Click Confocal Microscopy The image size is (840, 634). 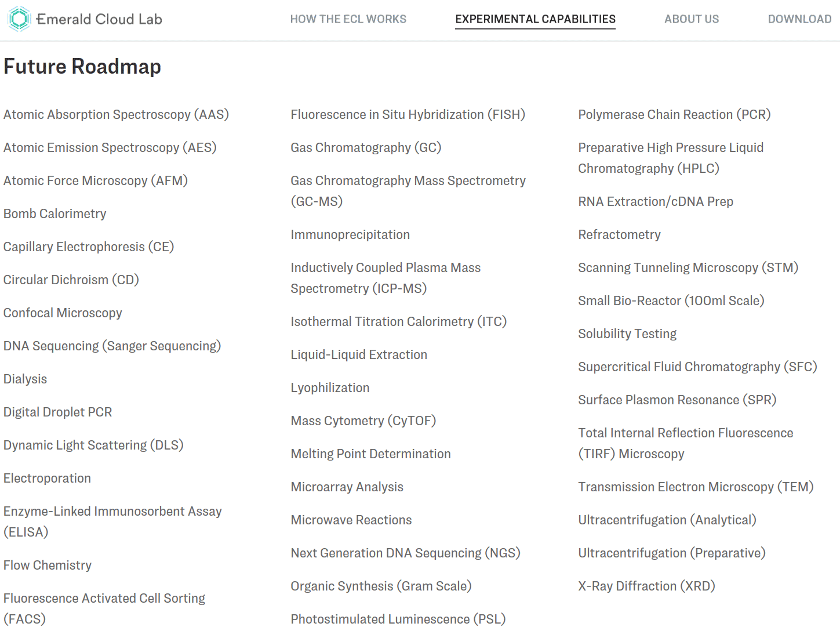click(63, 313)
